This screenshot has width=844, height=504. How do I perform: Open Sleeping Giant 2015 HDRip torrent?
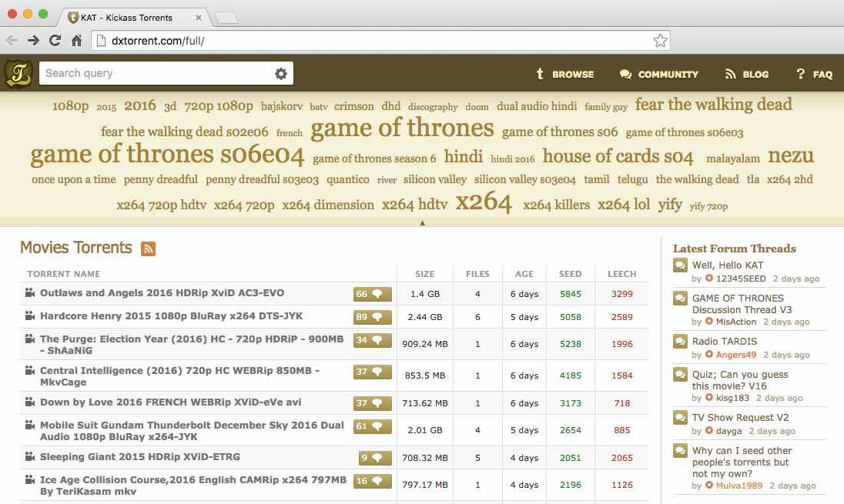140,456
